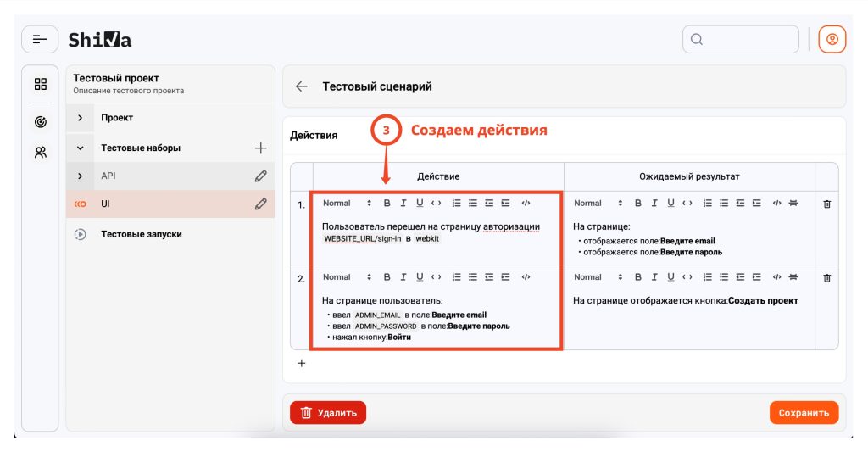The height and width of the screenshot is (452, 868).
Task: Delete step 1 with its trash icon
Action: (x=827, y=204)
